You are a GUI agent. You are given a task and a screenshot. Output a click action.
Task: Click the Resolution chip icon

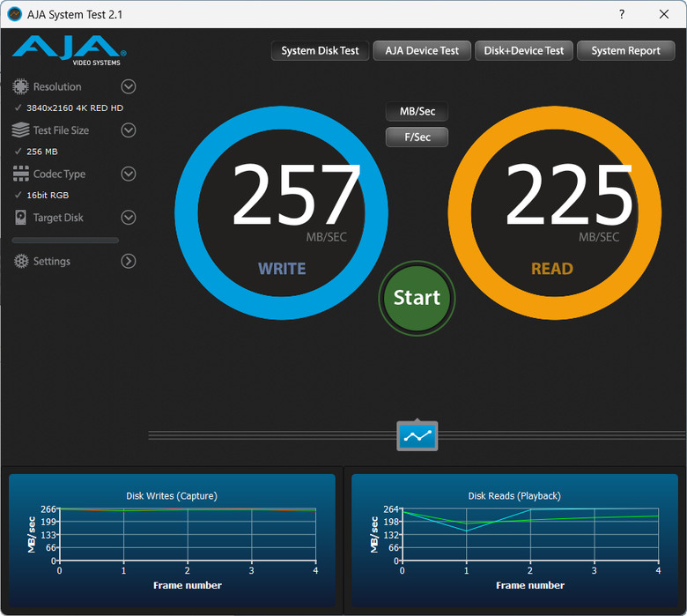coord(20,86)
